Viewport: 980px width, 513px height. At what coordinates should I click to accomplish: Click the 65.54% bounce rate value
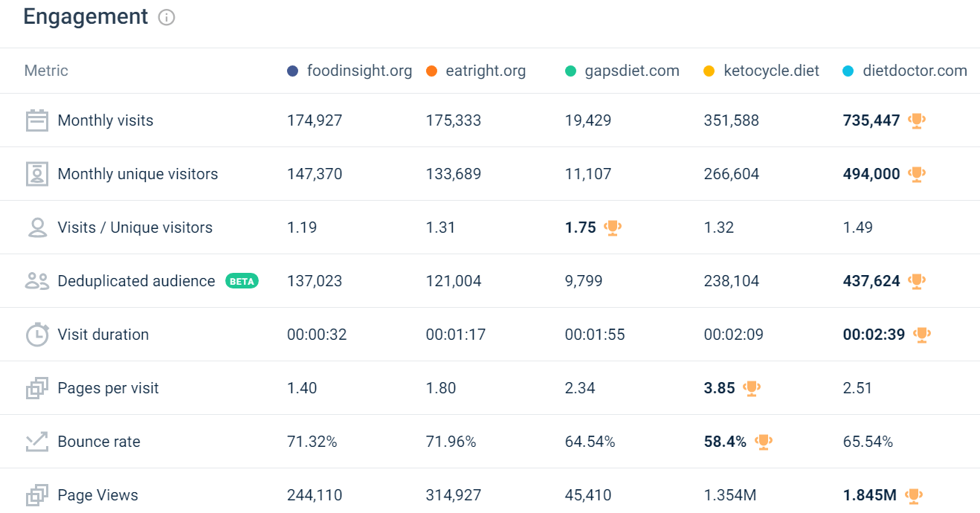point(868,442)
